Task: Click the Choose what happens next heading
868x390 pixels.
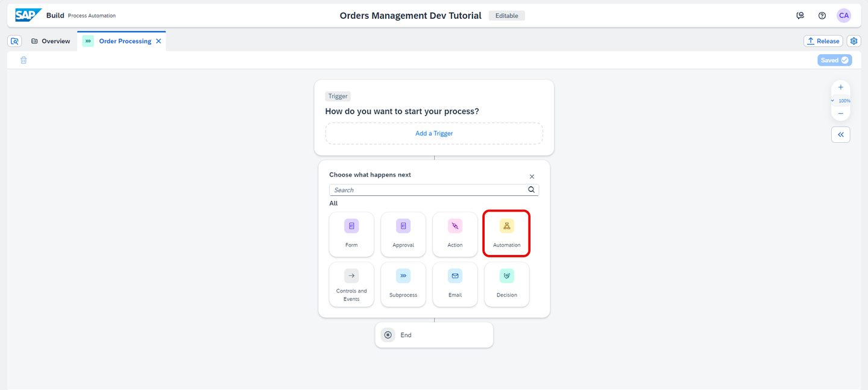Action: (370, 175)
